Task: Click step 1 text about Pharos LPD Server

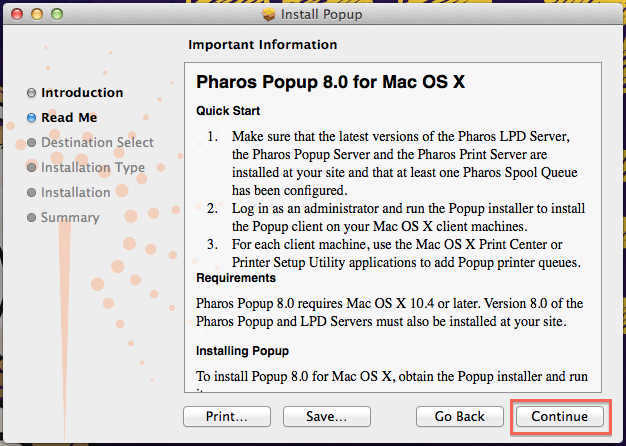Action: 404,163
